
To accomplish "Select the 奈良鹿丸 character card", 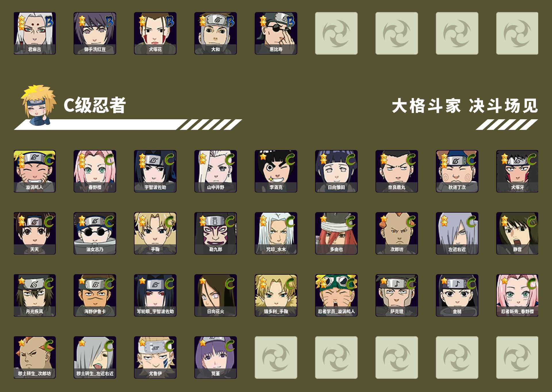I will 397,171.
